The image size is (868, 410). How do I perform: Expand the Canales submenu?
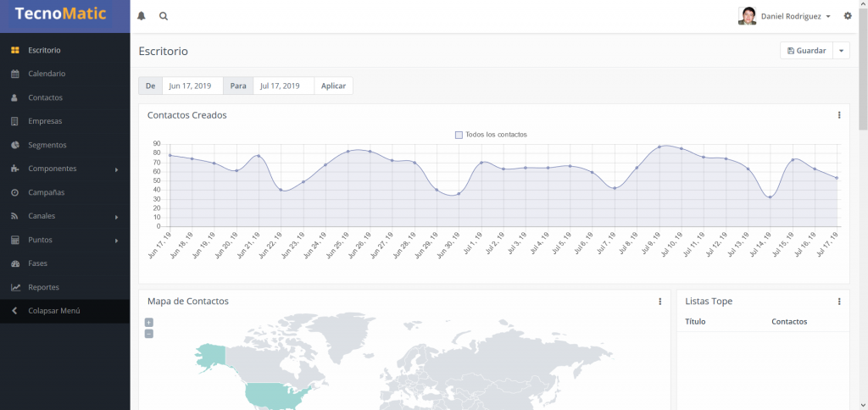point(116,217)
